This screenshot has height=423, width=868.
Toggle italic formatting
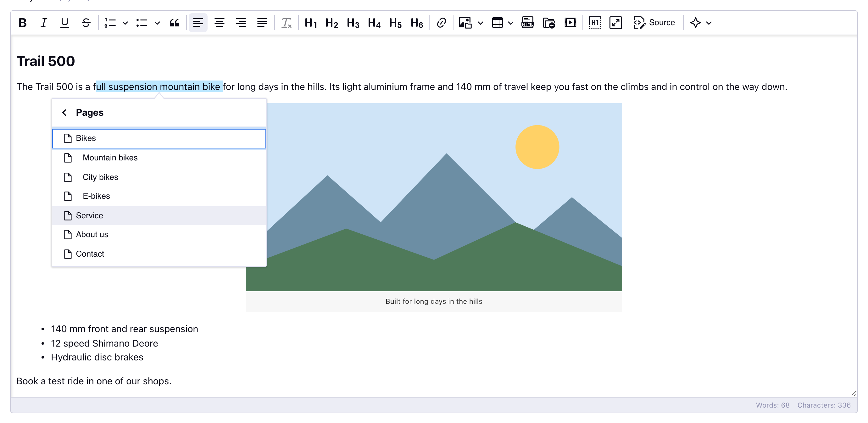click(44, 23)
